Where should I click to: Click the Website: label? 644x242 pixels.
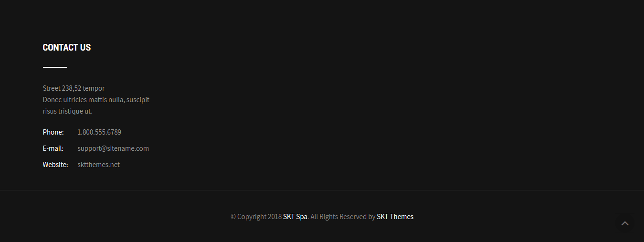(x=55, y=165)
